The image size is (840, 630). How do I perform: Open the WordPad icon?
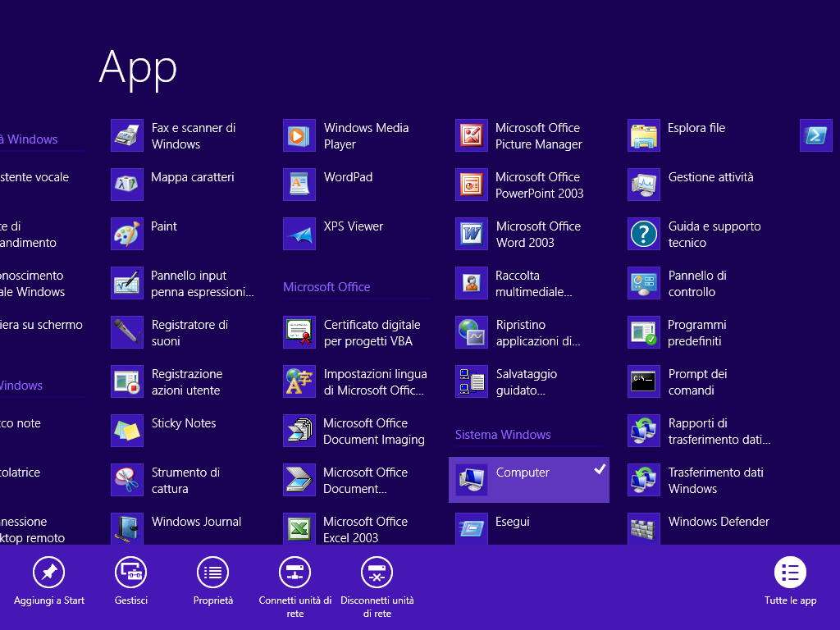(299, 185)
